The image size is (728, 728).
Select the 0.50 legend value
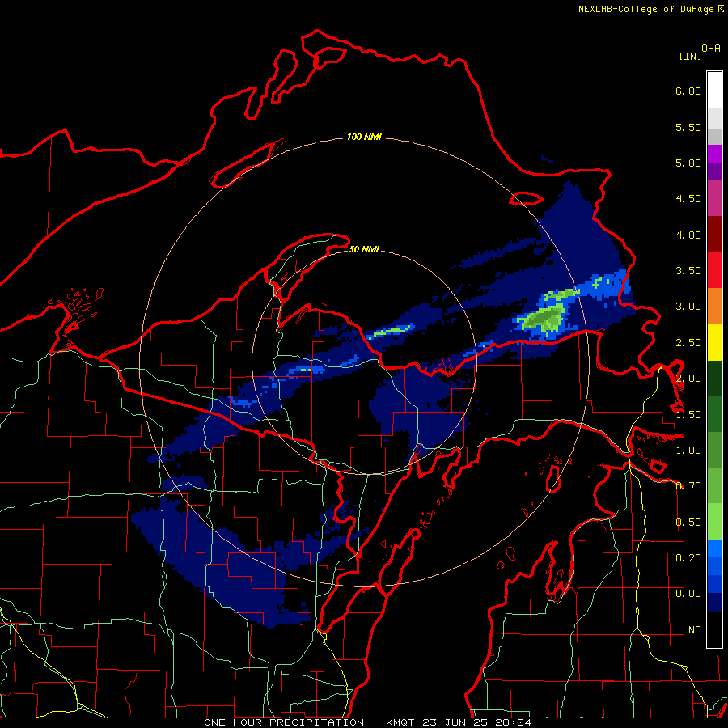pos(688,523)
